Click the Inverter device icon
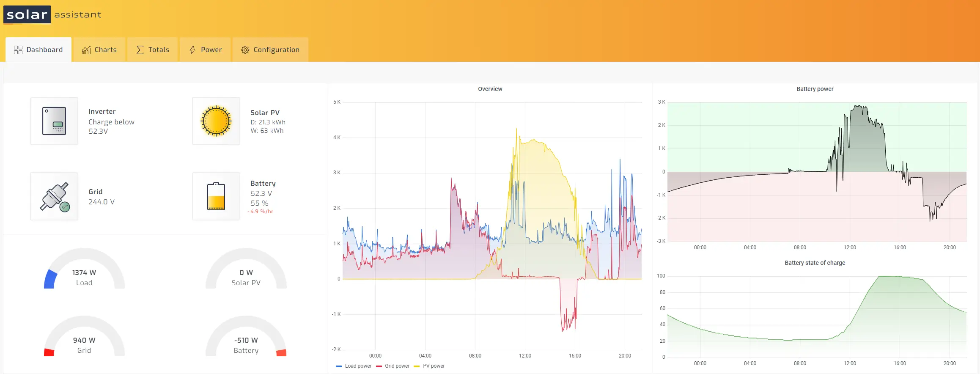Viewport: 980px width, 374px height. click(54, 121)
